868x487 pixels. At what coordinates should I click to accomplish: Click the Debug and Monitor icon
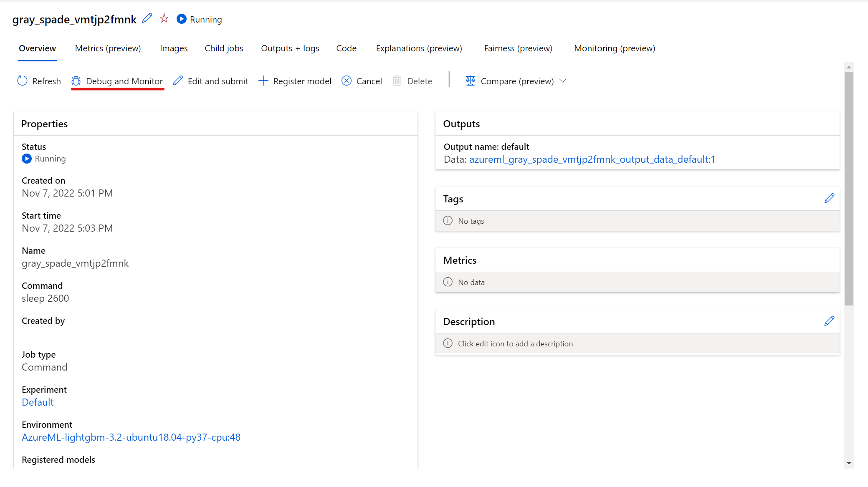[76, 81]
